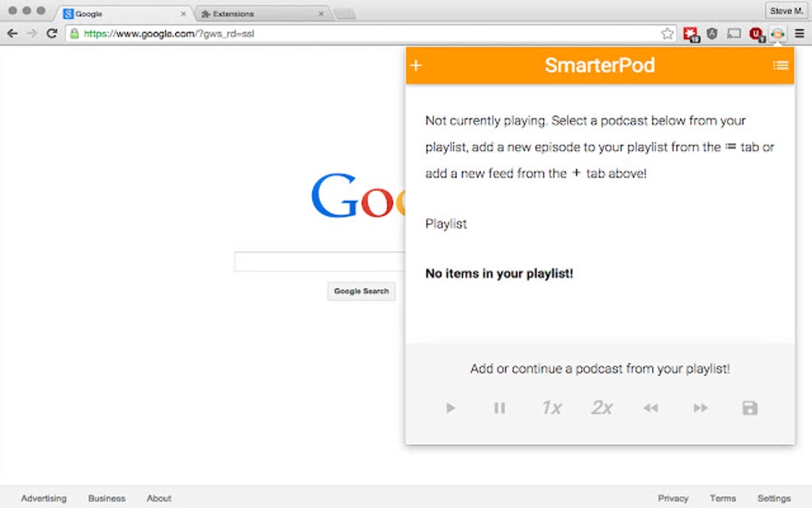
Task: Go back with the browser back arrow
Action: pyautogui.click(x=13, y=33)
